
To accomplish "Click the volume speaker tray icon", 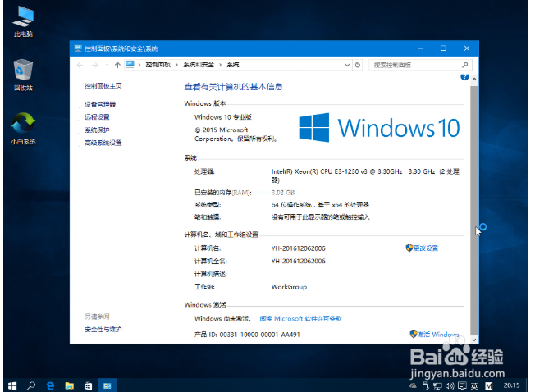I will (450, 386).
